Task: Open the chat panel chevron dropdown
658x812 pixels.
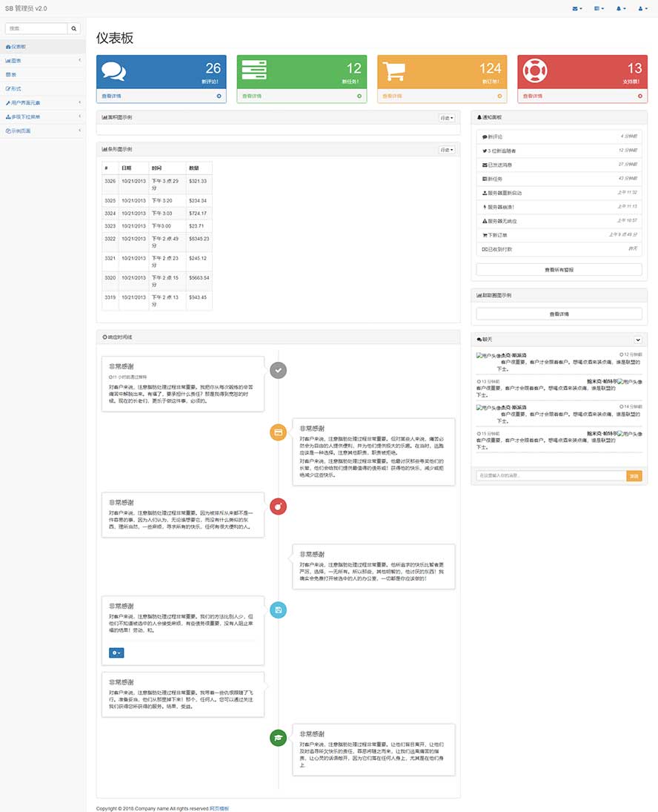Action: point(637,340)
